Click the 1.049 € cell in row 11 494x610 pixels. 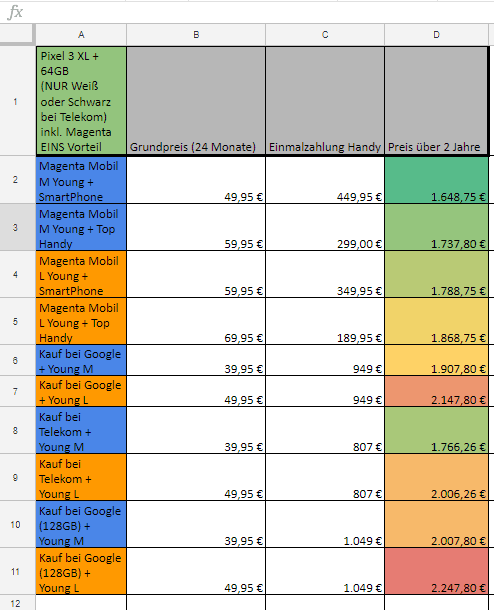coord(325,571)
